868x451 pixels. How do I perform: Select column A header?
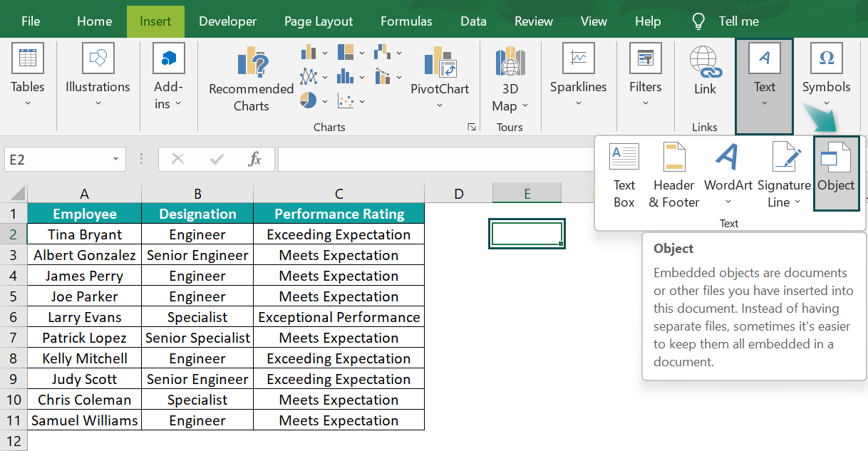[x=84, y=193]
